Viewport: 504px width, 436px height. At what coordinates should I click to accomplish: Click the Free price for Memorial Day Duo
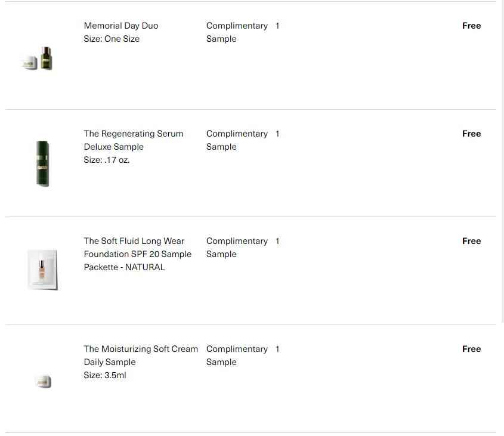(x=472, y=26)
